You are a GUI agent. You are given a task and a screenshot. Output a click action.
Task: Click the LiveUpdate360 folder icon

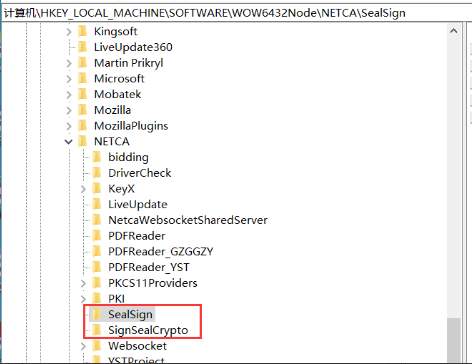pyautogui.click(x=83, y=47)
